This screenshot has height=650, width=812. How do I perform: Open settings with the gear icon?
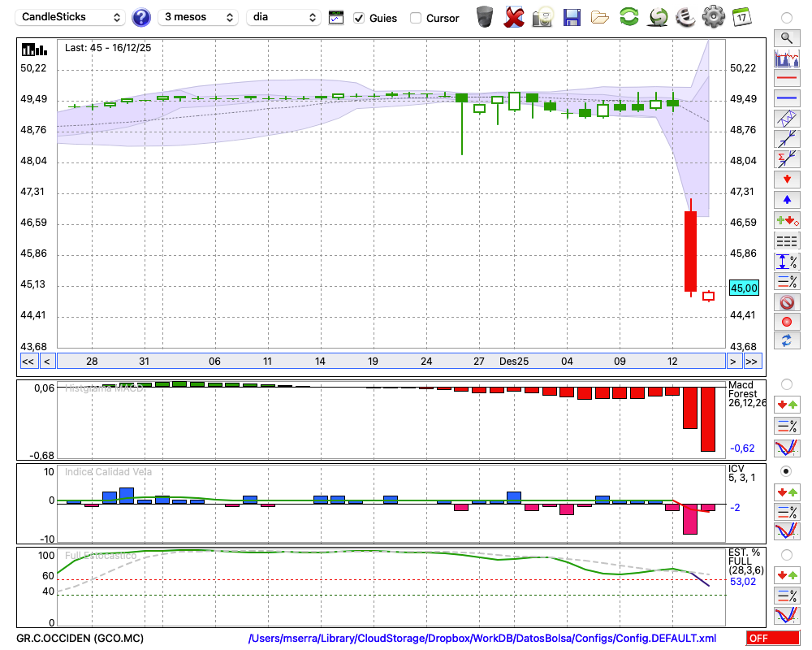click(x=713, y=17)
